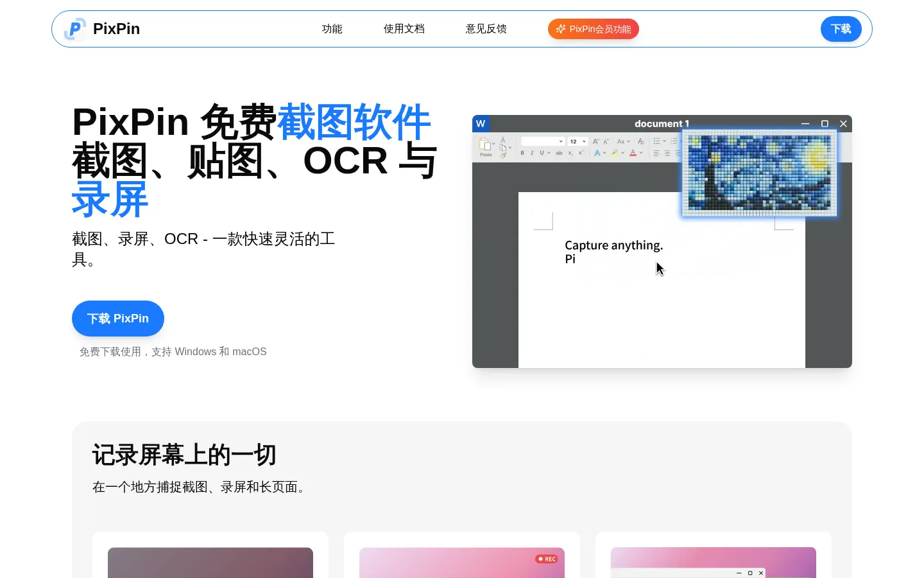Viewport: 924px width, 578px height.
Task: Click the Subscript x₂ icon
Action: [x=570, y=153]
